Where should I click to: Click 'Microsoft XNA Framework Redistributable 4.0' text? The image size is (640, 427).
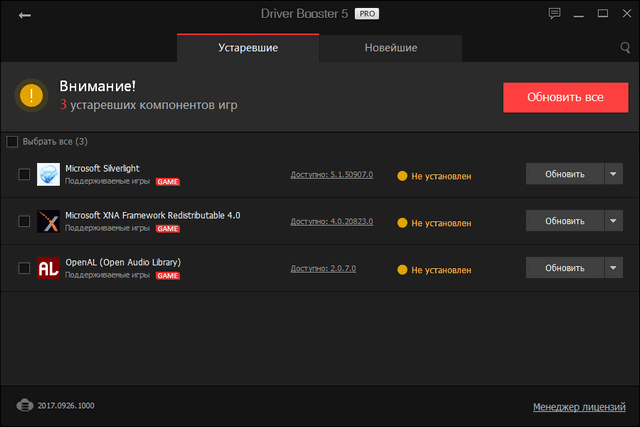pyautogui.click(x=153, y=215)
